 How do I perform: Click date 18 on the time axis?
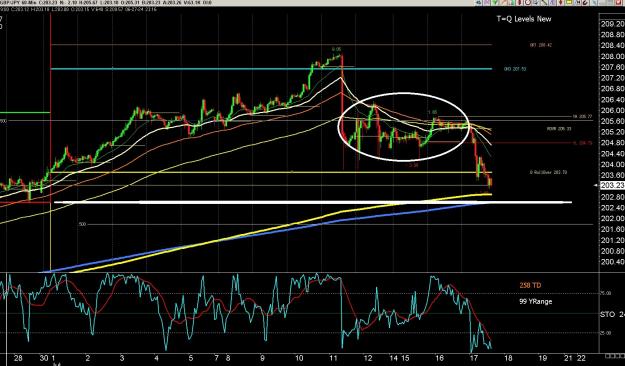coord(508,358)
